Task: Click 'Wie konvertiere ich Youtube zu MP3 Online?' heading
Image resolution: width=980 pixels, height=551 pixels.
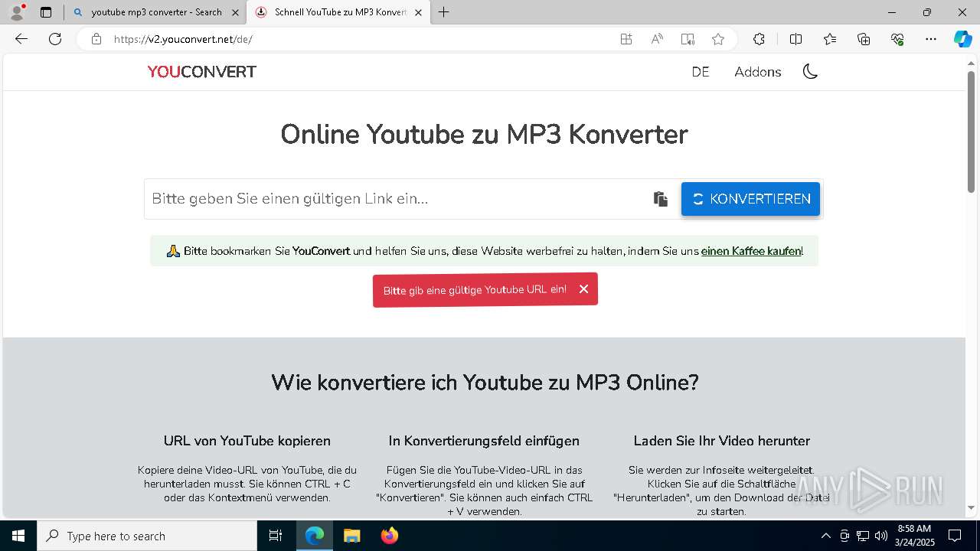Action: click(485, 382)
